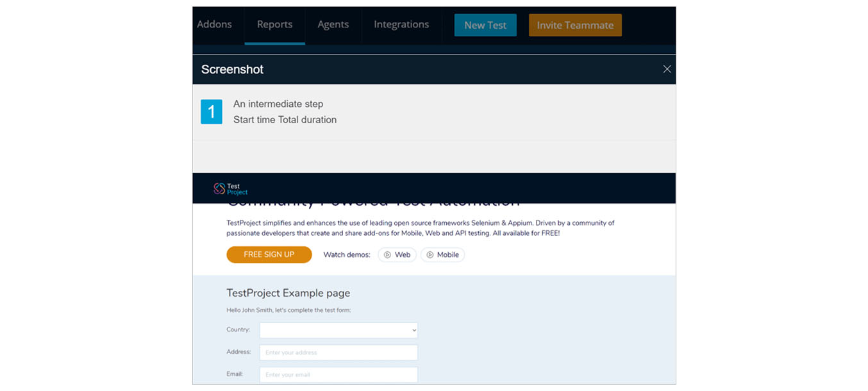The image size is (868, 391).
Task: Open the Addons tab
Action: pyautogui.click(x=214, y=24)
